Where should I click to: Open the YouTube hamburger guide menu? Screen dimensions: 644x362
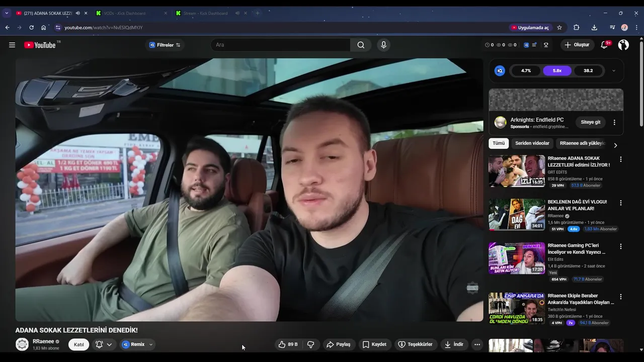12,45
